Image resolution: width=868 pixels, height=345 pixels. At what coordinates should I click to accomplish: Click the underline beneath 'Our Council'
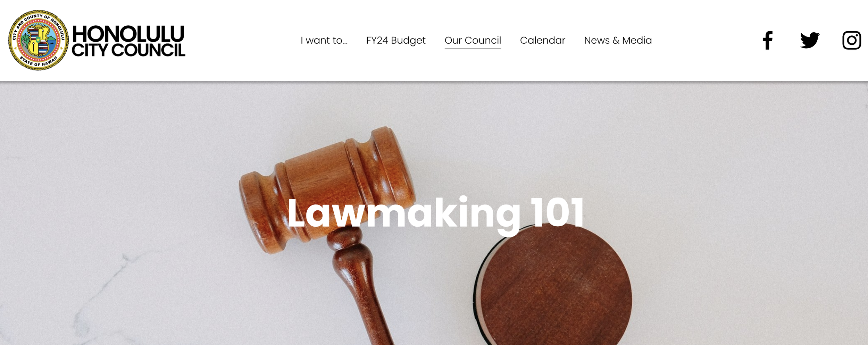click(473, 49)
